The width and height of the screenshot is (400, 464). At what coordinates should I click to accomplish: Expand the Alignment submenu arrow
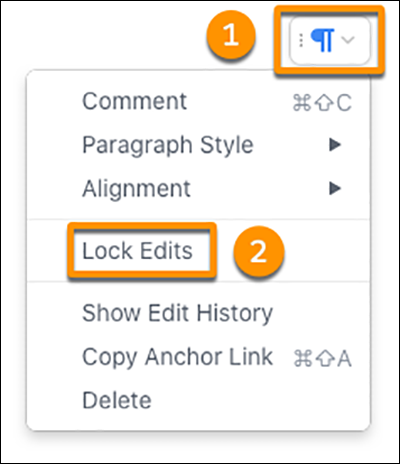pyautogui.click(x=335, y=188)
